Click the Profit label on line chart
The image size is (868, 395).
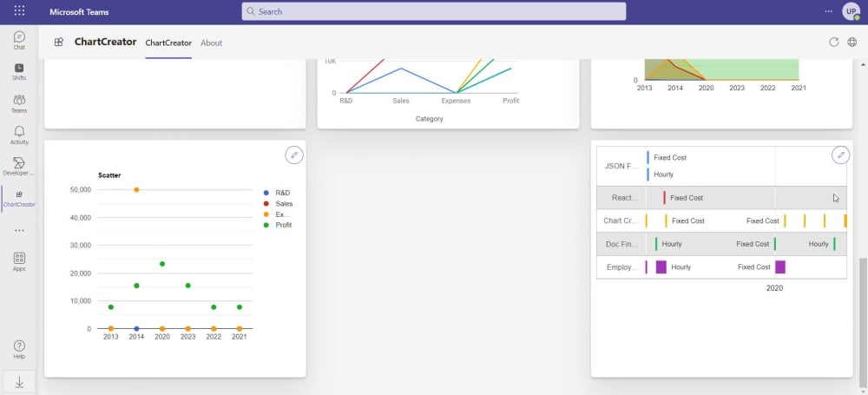pos(511,101)
